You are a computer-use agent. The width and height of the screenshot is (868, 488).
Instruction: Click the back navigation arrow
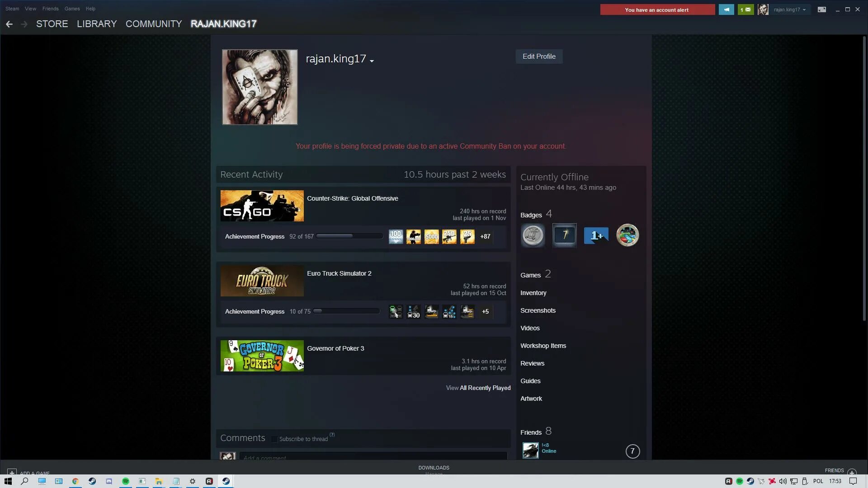coord(9,24)
